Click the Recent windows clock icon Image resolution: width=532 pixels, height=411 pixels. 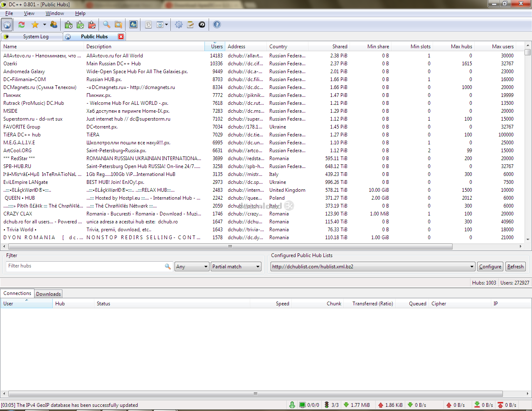click(x=160, y=25)
